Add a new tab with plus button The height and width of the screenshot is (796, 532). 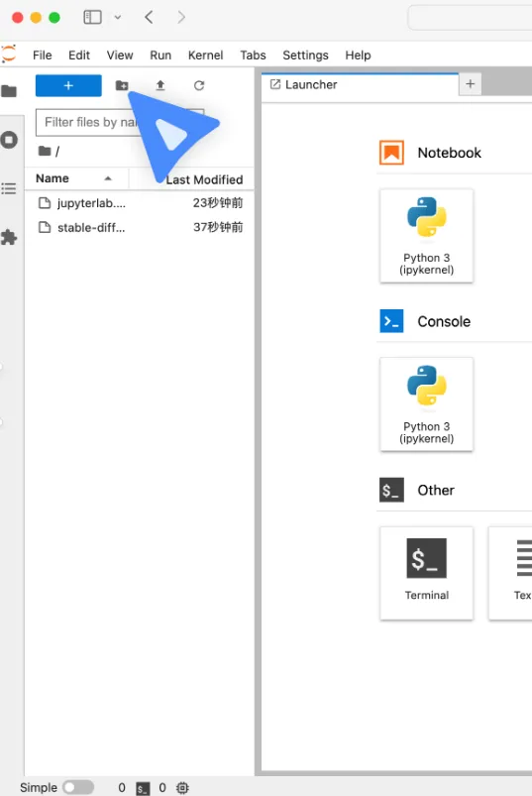point(471,83)
